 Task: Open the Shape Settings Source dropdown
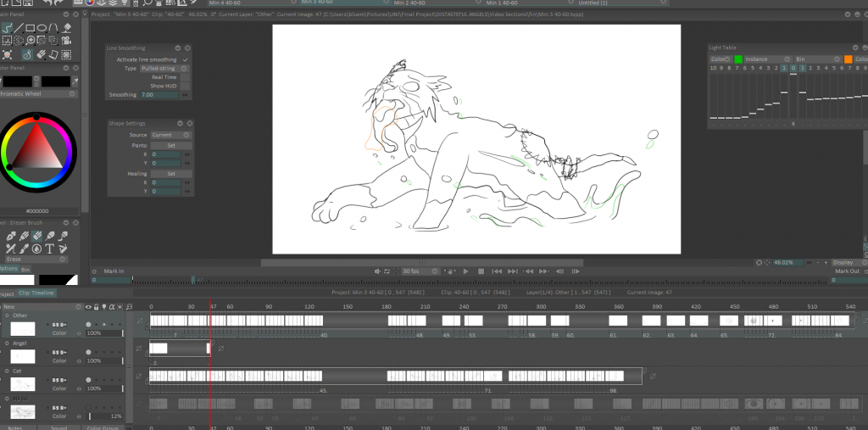[x=170, y=135]
